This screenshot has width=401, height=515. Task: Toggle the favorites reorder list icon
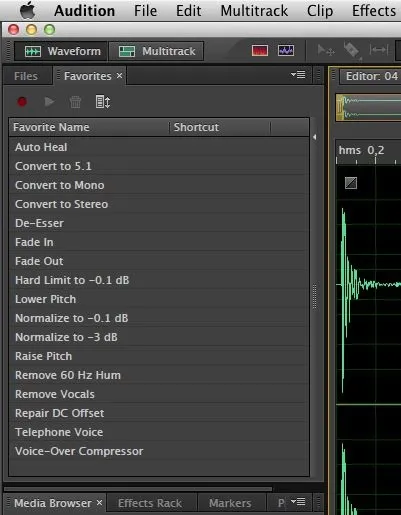coord(103,102)
